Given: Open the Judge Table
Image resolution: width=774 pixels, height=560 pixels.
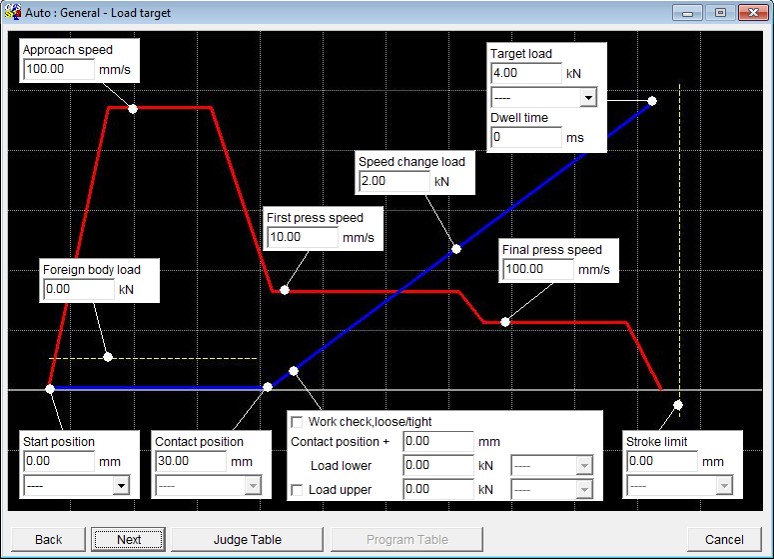Looking at the screenshot, I should point(247,539).
